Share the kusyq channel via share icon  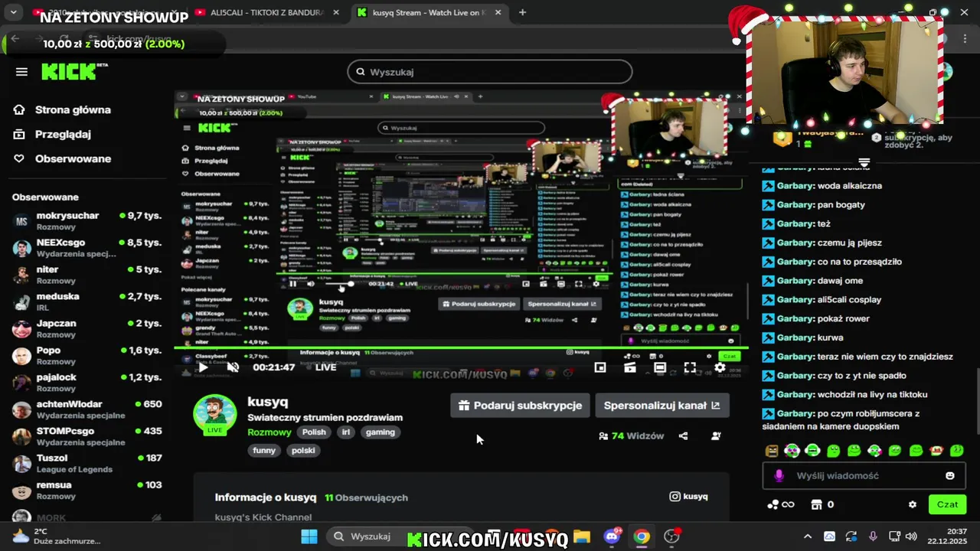click(683, 436)
